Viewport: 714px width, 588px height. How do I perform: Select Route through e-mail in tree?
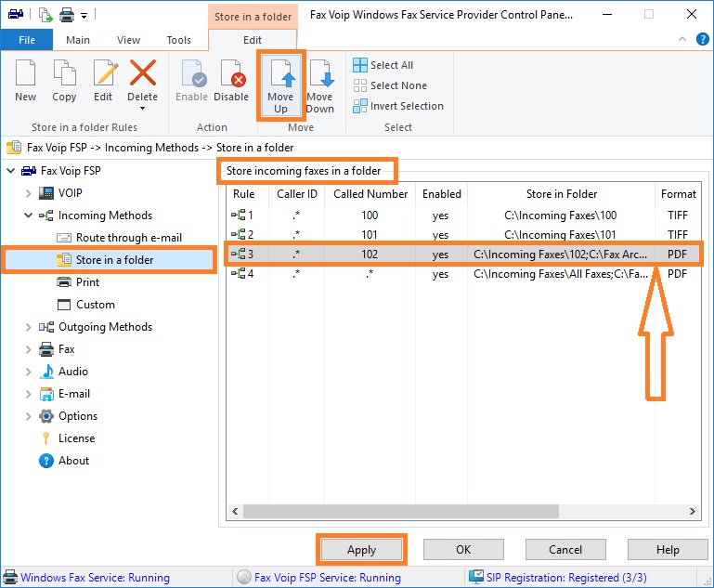119,238
